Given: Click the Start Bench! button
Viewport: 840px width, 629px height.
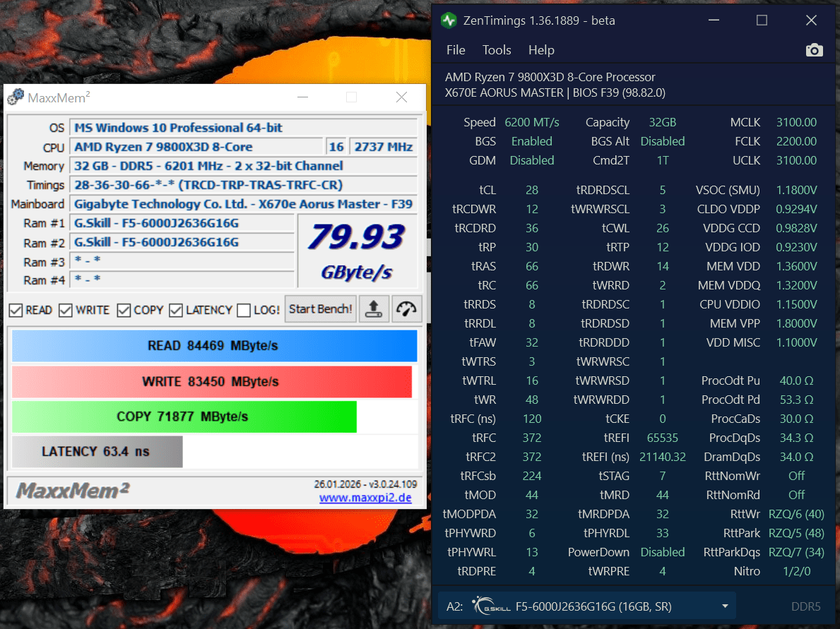Looking at the screenshot, I should [320, 309].
